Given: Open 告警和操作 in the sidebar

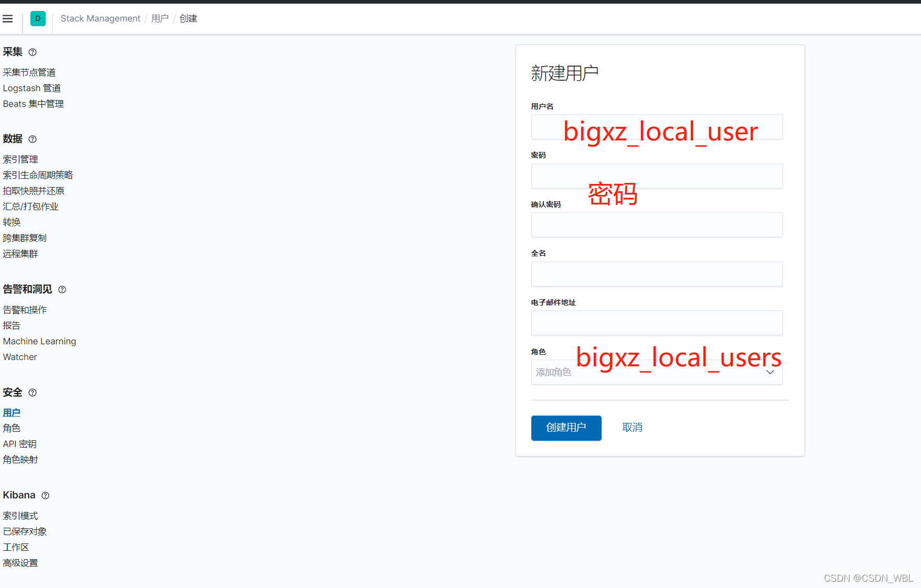Looking at the screenshot, I should (x=25, y=310).
